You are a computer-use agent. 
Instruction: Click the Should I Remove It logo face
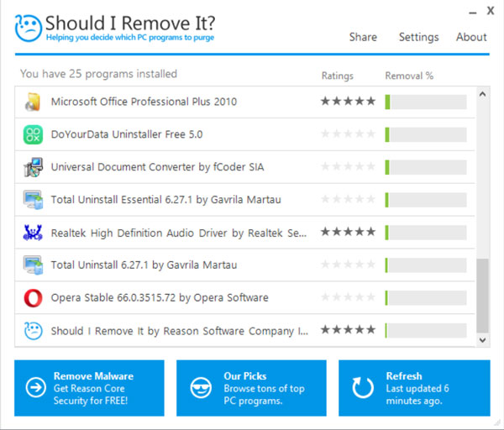[29, 28]
